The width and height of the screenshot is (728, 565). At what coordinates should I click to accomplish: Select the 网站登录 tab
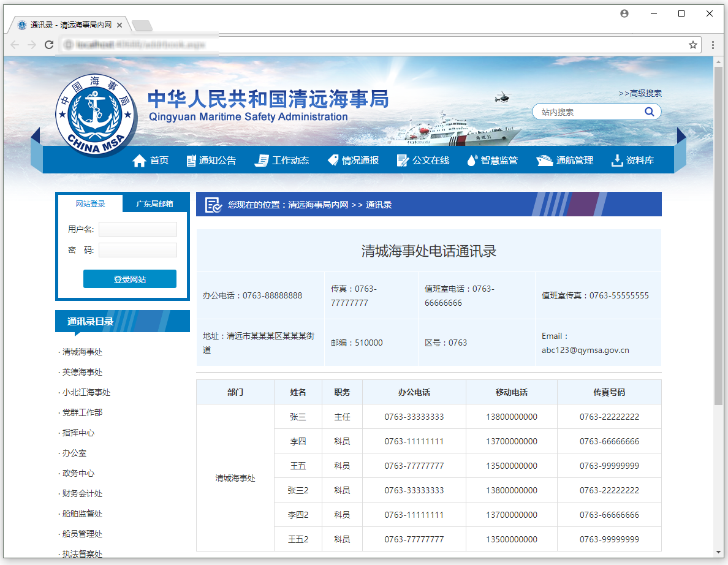click(90, 204)
